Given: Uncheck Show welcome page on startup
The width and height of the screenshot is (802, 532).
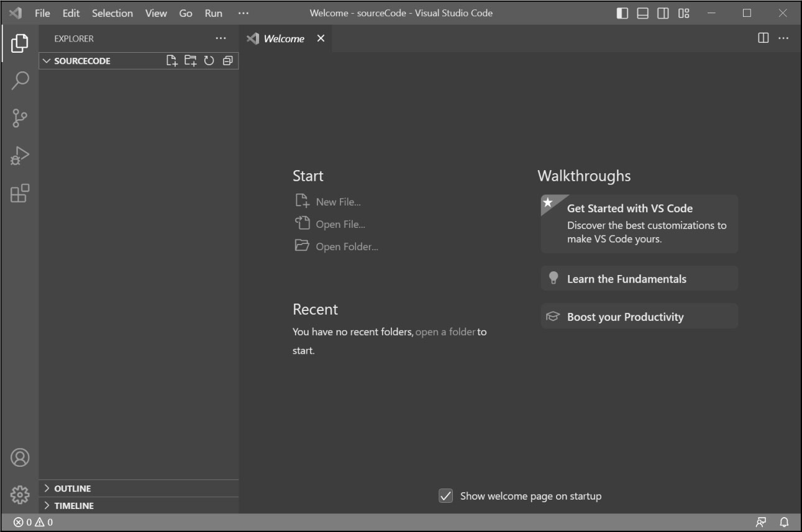Looking at the screenshot, I should (x=446, y=496).
